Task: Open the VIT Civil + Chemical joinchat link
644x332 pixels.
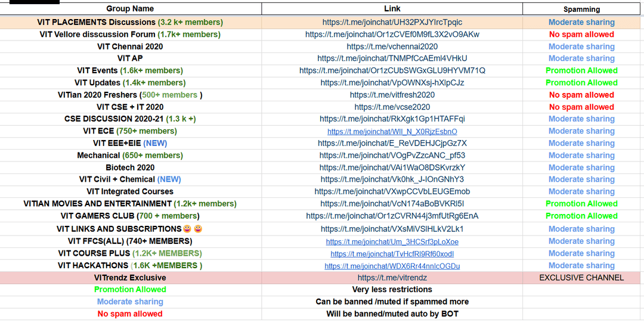Action: tap(392, 179)
